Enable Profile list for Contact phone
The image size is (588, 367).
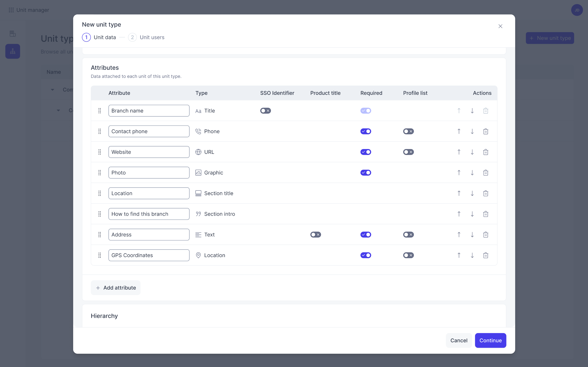point(408,131)
